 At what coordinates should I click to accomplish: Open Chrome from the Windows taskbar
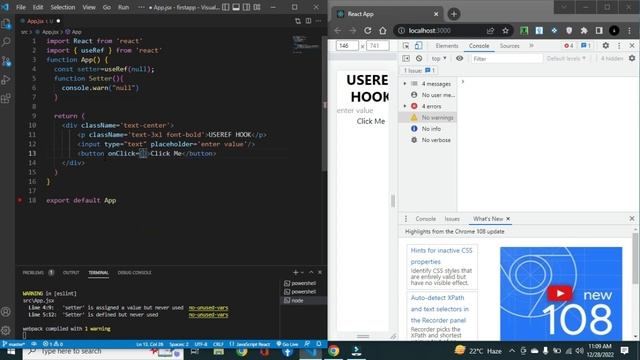pyautogui.click(x=333, y=351)
